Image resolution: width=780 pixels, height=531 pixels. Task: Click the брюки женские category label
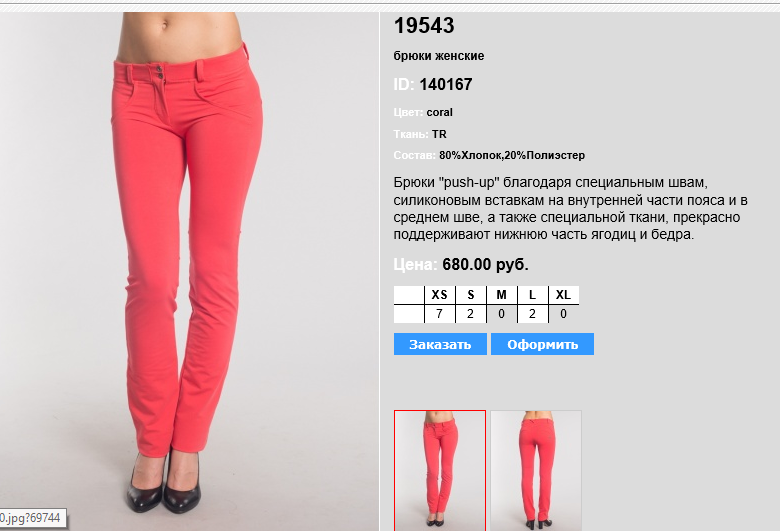pyautogui.click(x=439, y=56)
